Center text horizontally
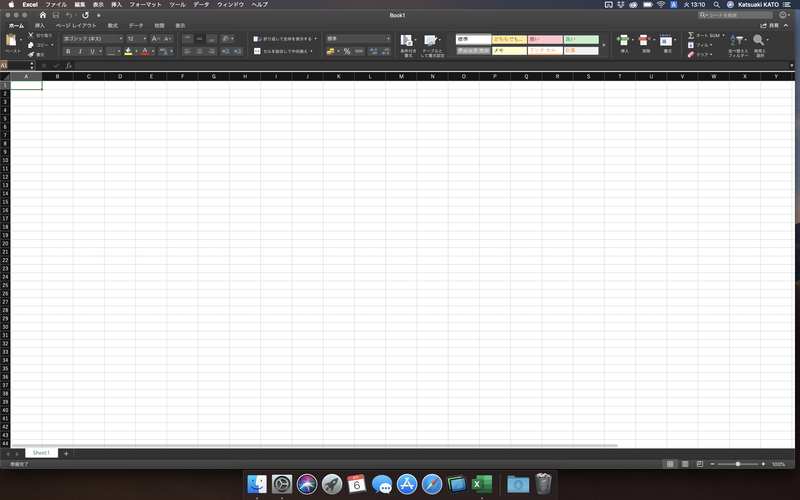Image resolution: width=800 pixels, height=500 pixels. point(199,51)
